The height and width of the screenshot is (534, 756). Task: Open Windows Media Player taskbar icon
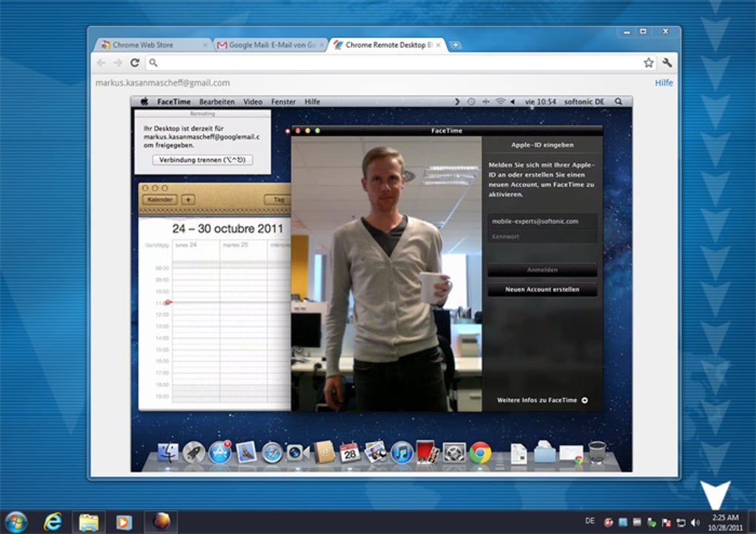click(124, 522)
